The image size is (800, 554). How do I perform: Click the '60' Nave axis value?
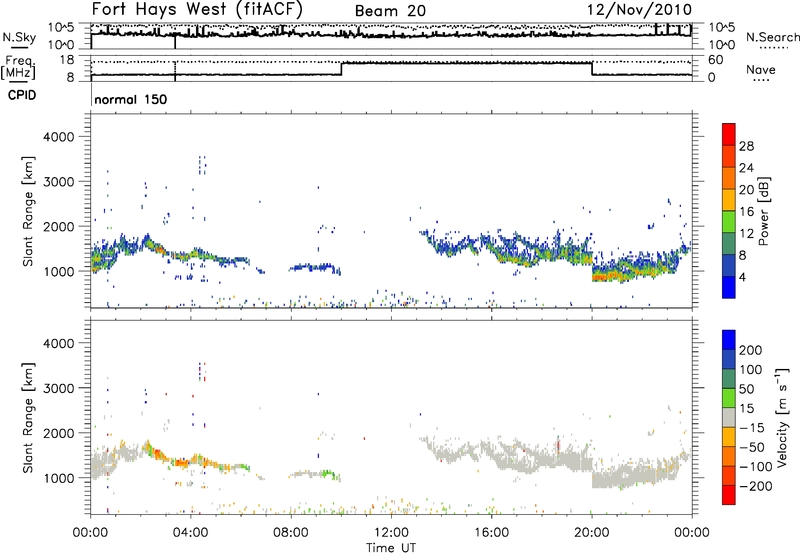pos(716,60)
